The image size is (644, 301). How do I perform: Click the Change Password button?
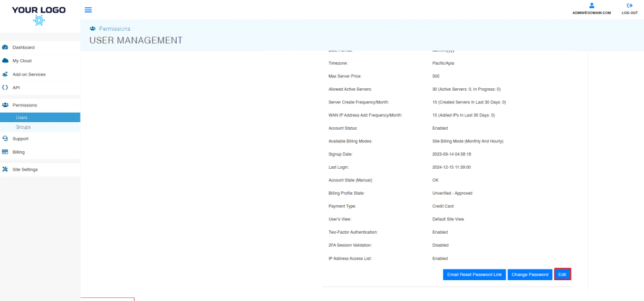tap(530, 275)
